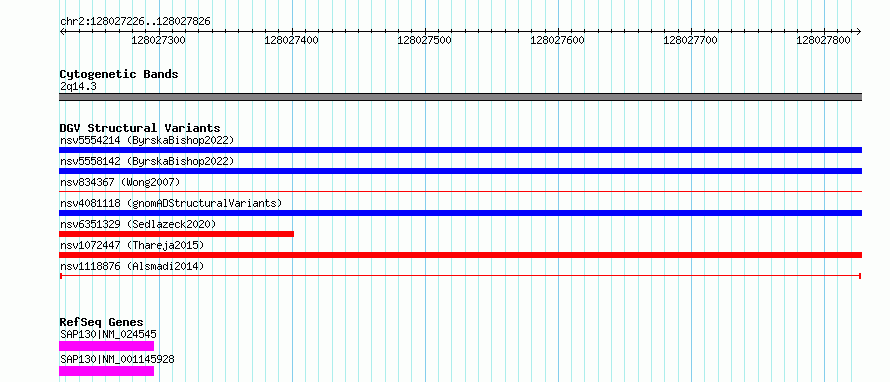Click the blue bar for nsv4081118
This screenshot has height=382, width=890.
460,213
